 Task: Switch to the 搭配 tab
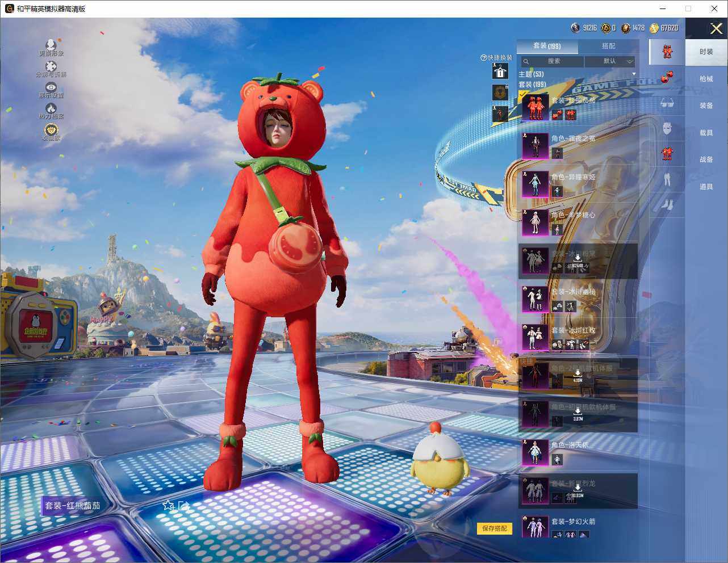[x=608, y=46]
